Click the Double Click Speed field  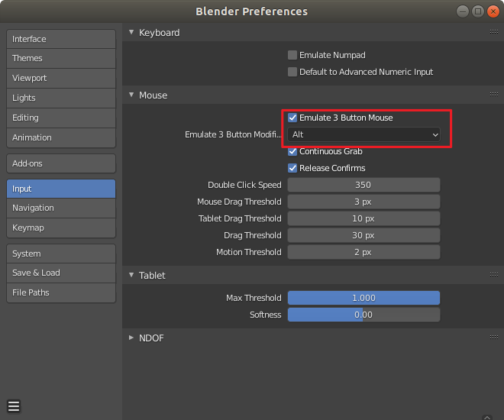coord(363,185)
